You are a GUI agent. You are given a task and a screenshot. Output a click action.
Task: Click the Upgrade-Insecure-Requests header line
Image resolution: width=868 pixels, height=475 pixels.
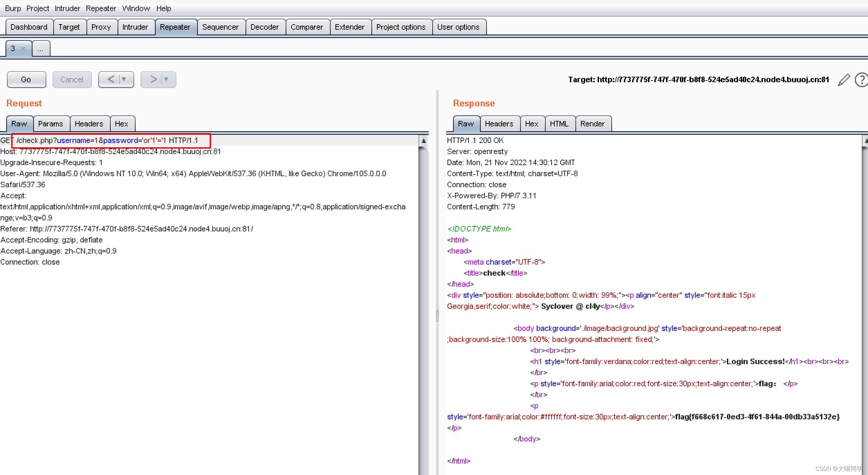point(52,163)
